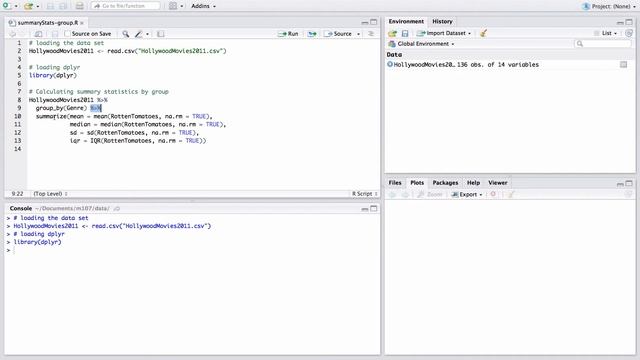
Task: Open the Export plot menu
Action: coord(467,195)
